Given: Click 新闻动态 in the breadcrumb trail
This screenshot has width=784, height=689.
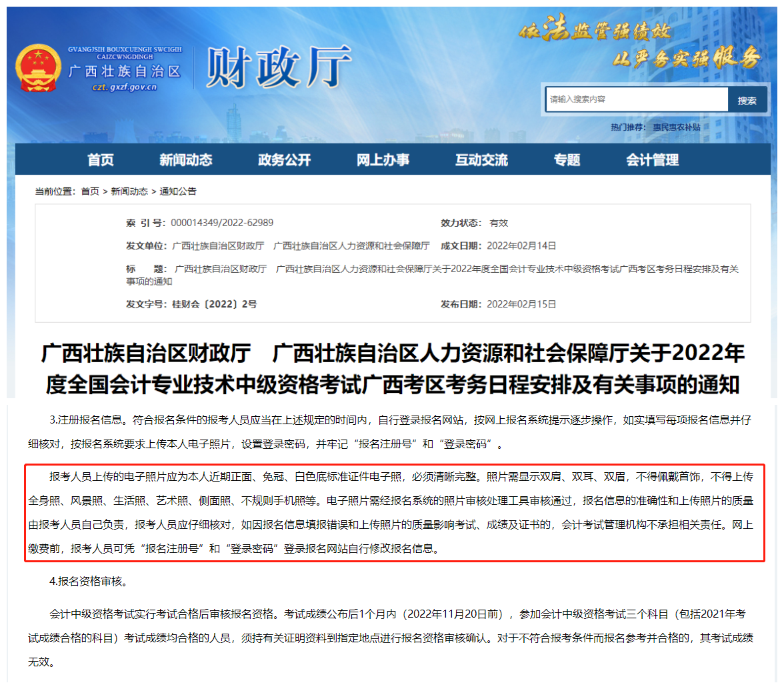Looking at the screenshot, I should [129, 191].
